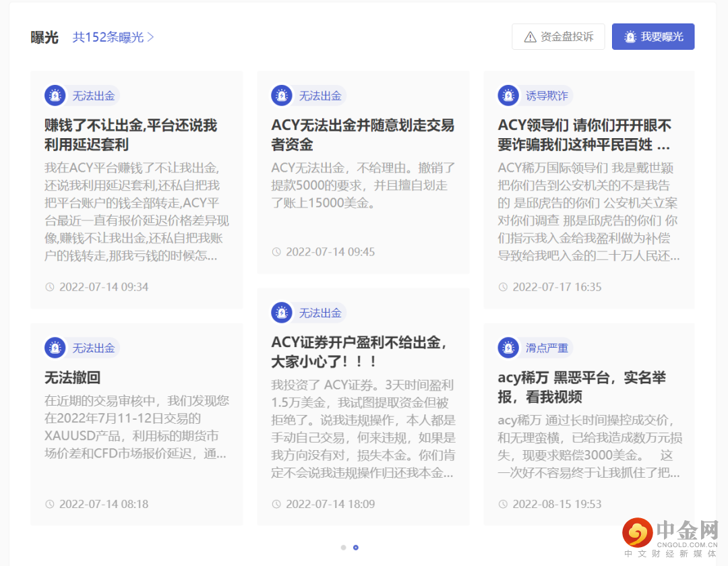Click excerpt starting 在近期的交易审核中
The height and width of the screenshot is (566, 728).
click(x=137, y=427)
